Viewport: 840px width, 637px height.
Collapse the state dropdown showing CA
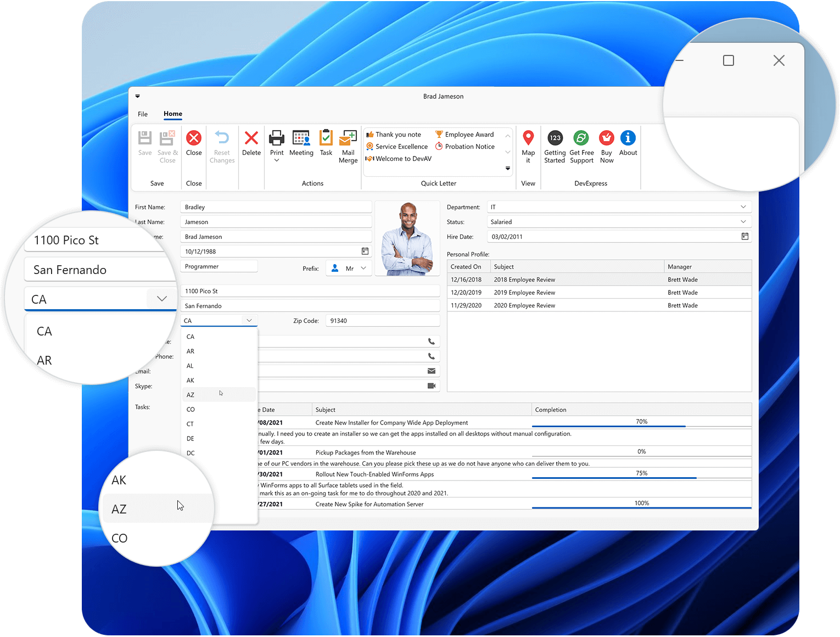coord(249,320)
